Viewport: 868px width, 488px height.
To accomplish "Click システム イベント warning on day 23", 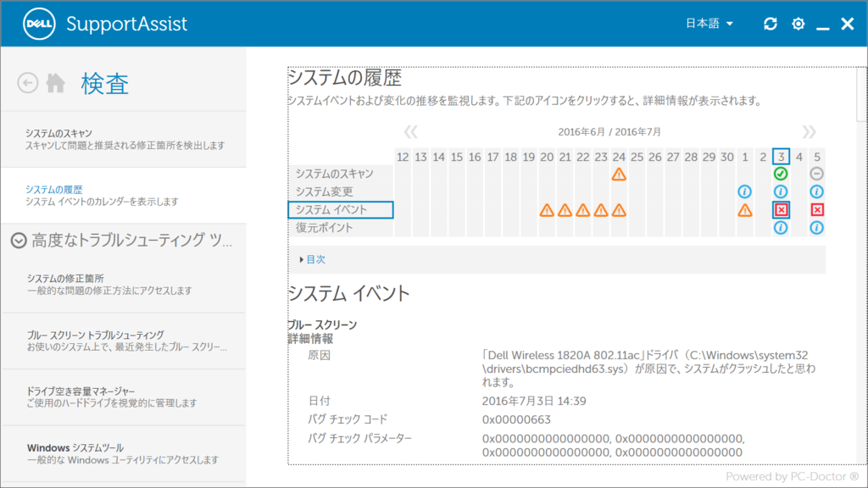I will pyautogui.click(x=601, y=210).
